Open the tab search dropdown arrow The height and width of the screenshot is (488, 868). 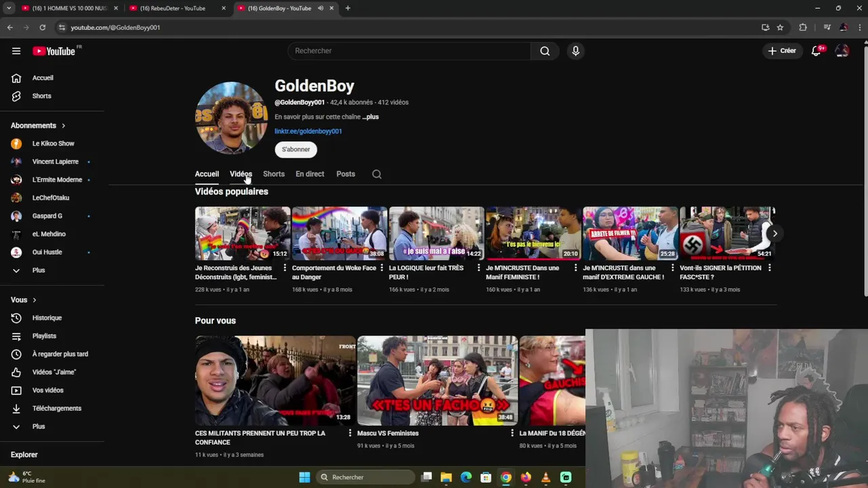[9, 8]
